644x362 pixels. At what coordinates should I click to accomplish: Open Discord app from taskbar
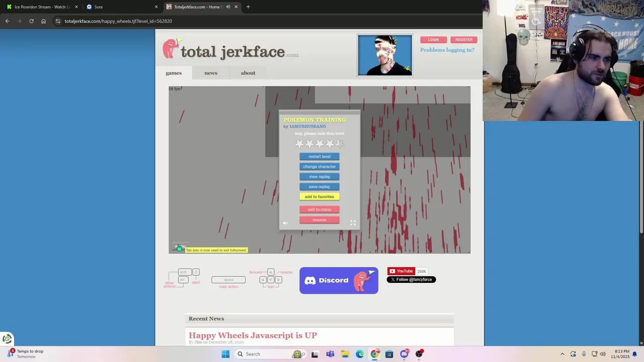click(x=404, y=354)
